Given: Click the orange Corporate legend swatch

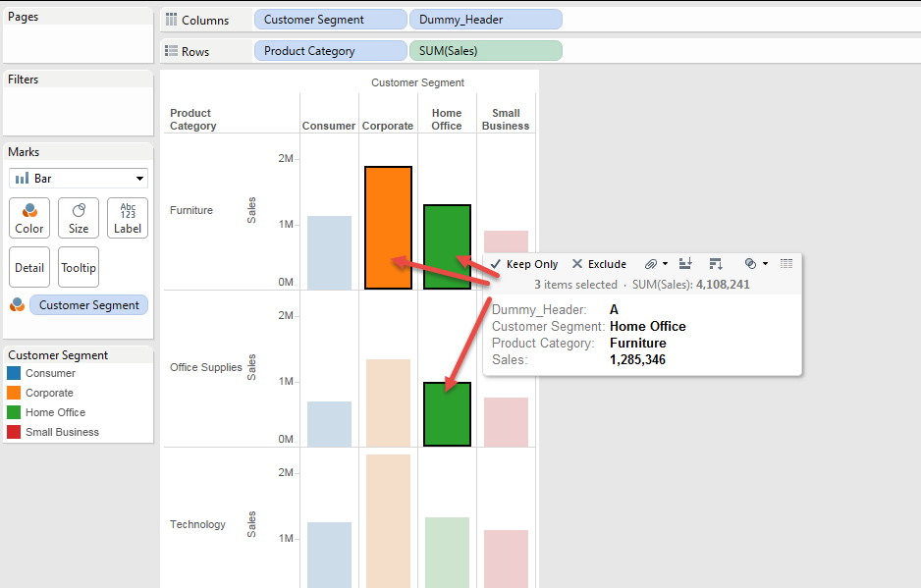Looking at the screenshot, I should (x=14, y=393).
